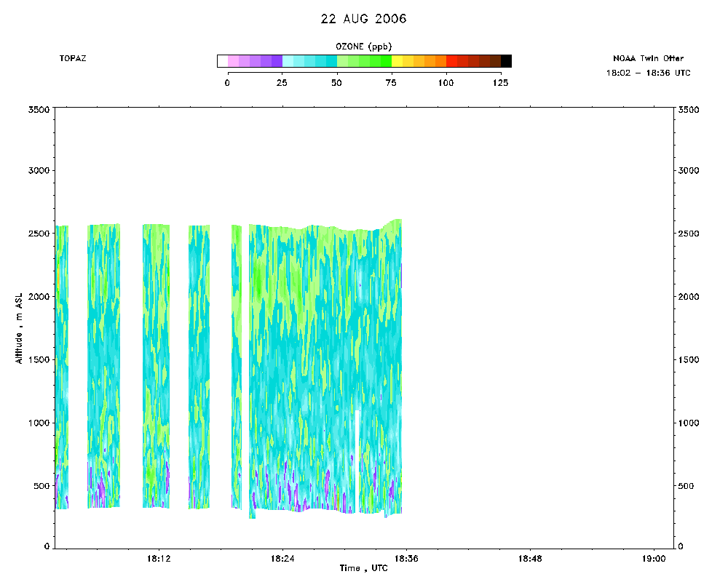Pick the purple colorbar segment near 25
The image size is (728, 582).
277,61
